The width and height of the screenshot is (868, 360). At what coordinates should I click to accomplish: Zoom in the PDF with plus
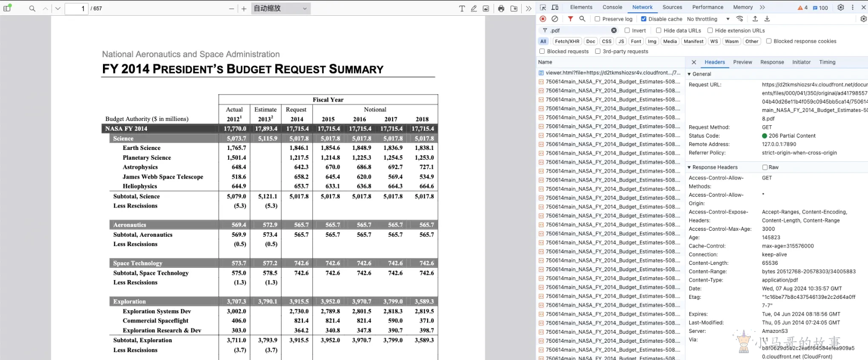[244, 9]
